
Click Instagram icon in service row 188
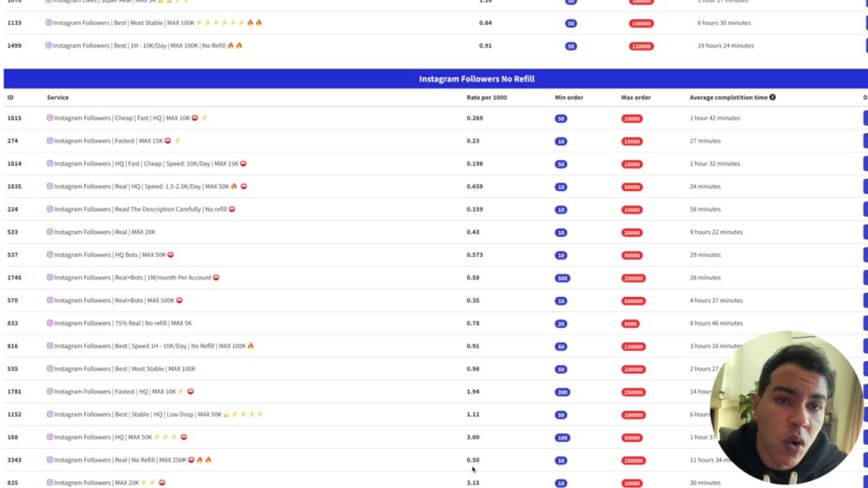pos(49,437)
